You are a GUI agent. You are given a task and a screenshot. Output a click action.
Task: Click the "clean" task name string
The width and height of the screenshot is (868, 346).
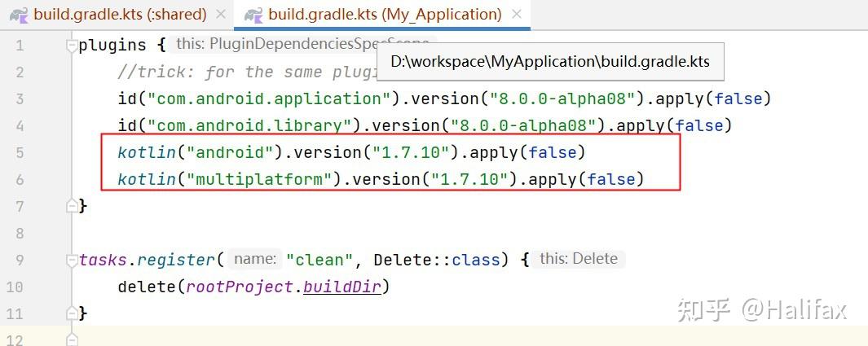click(x=324, y=260)
